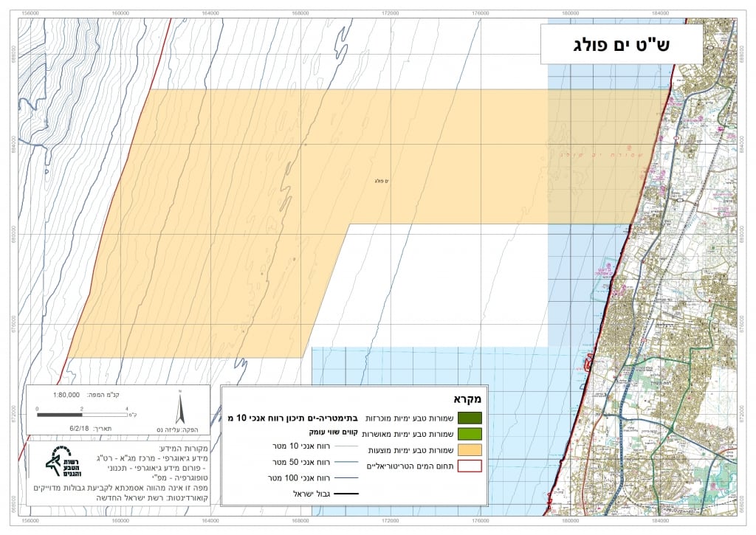Click the map scale bar

(x=82, y=415)
